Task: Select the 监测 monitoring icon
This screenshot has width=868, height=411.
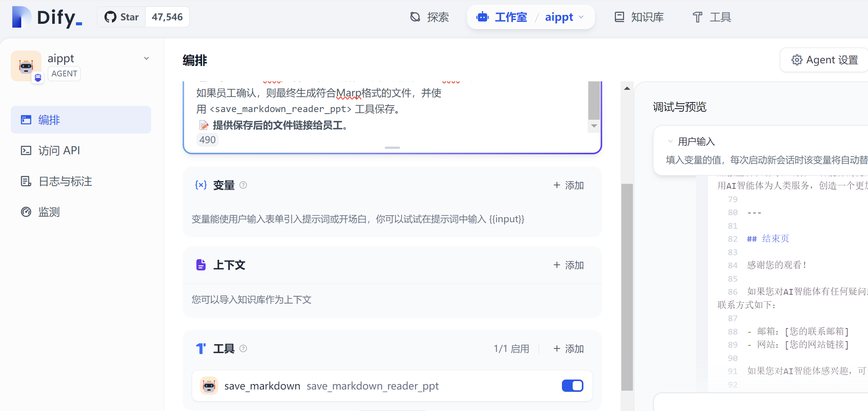Action: [x=26, y=211]
